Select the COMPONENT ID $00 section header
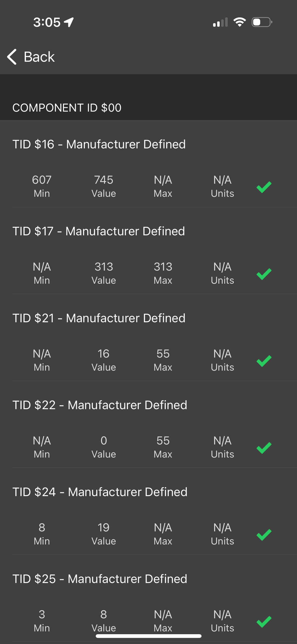Image resolution: width=297 pixels, height=644 pixels. point(67,108)
